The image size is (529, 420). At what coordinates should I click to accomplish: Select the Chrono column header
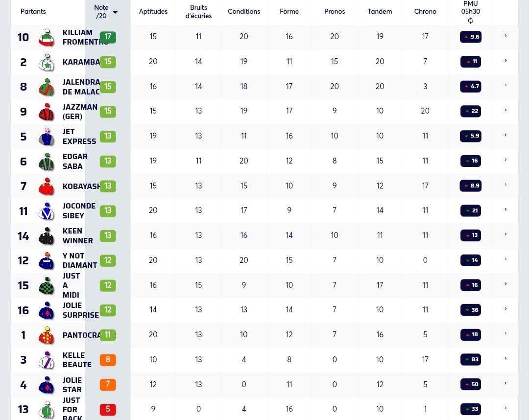click(425, 11)
